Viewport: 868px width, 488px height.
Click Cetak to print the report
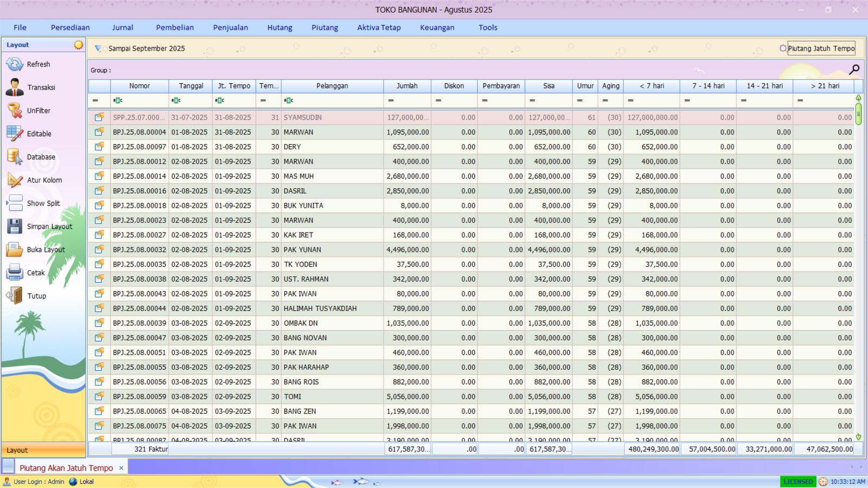point(14,273)
